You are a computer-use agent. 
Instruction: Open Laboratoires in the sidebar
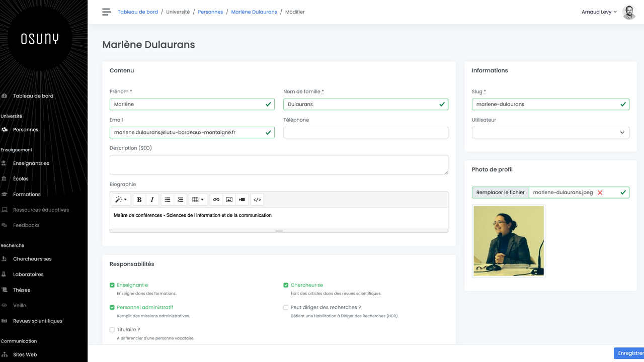tap(28, 275)
